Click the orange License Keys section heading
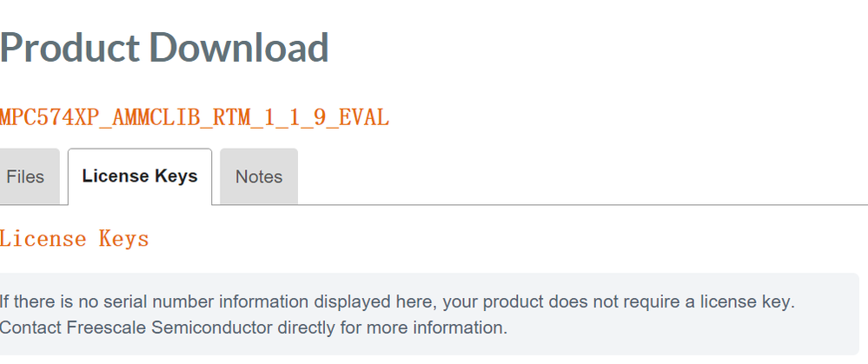This screenshot has height=364, width=868. tap(75, 239)
